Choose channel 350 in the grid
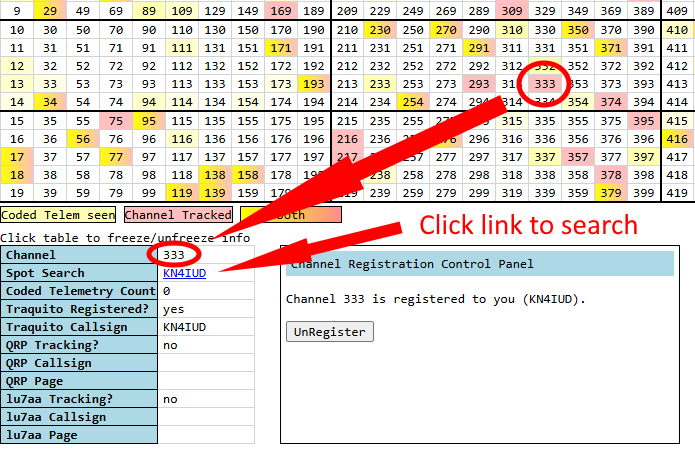 pos(577,30)
